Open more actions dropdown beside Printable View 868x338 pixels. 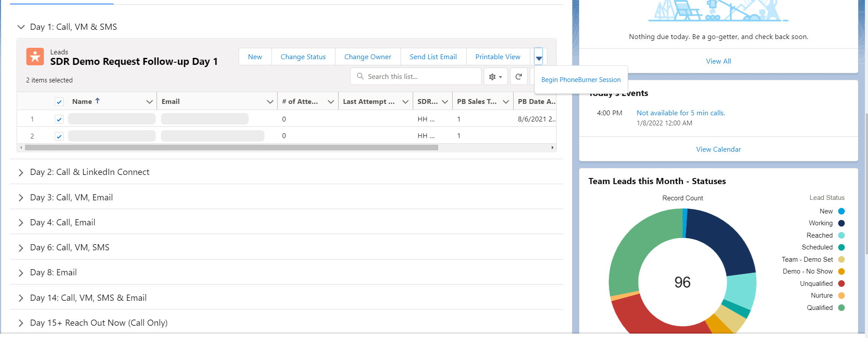tap(539, 57)
